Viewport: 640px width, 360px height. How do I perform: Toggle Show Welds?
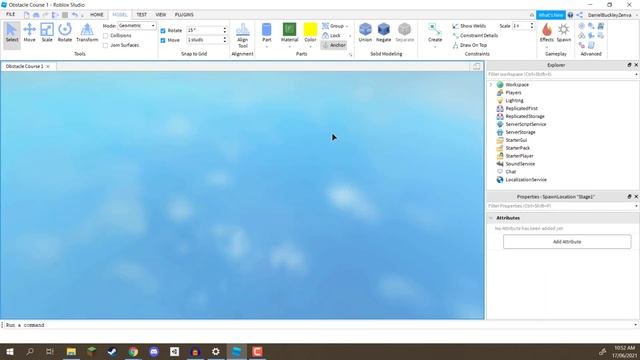pyautogui.click(x=469, y=26)
